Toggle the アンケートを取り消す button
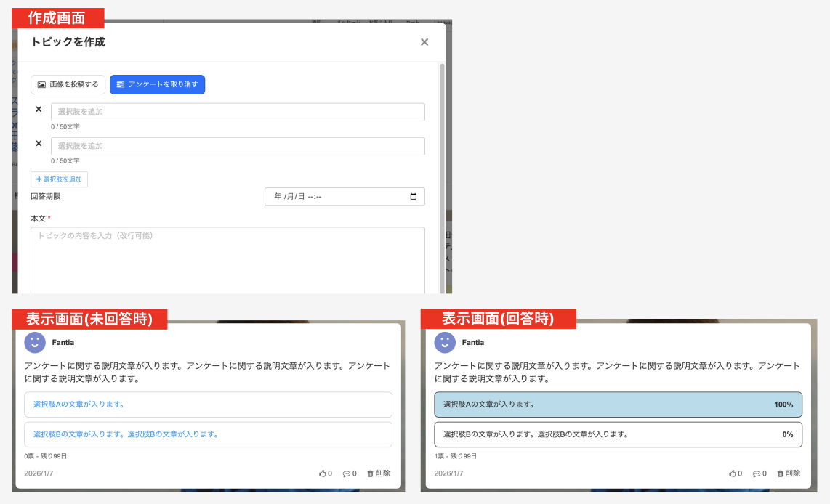The width and height of the screenshot is (830, 504). pos(157,85)
